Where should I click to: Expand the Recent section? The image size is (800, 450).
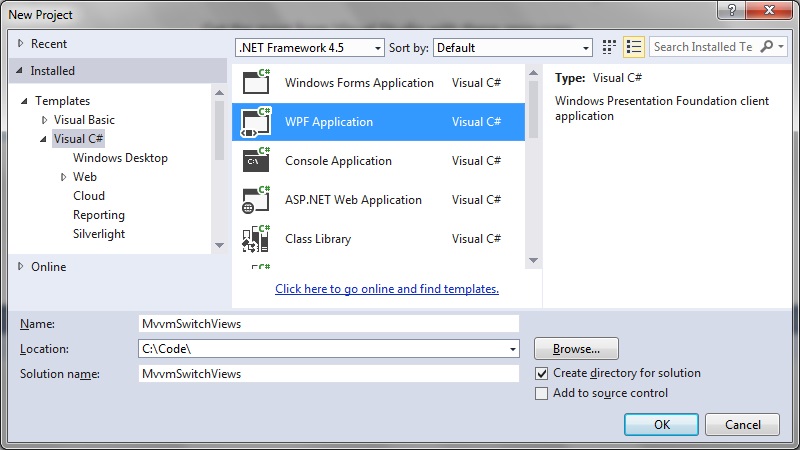[20, 43]
